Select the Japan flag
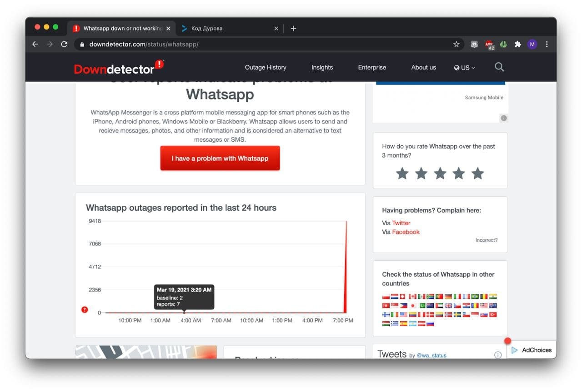This screenshot has height=392, width=582. (413, 305)
